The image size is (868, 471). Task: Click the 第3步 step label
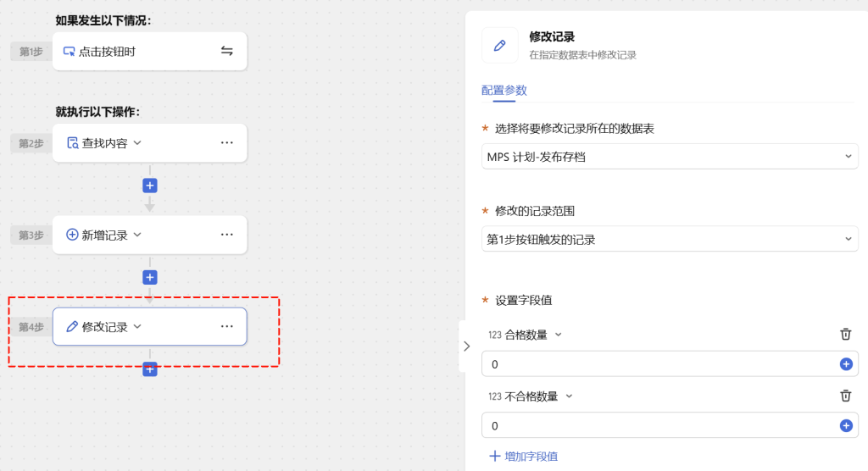coord(31,235)
